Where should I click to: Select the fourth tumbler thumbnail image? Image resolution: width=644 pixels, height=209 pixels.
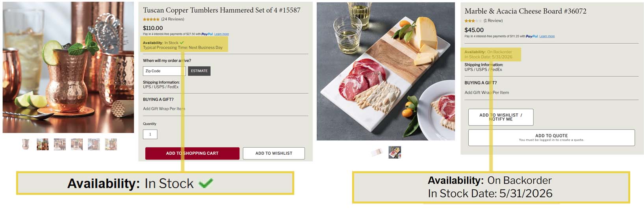point(77,144)
